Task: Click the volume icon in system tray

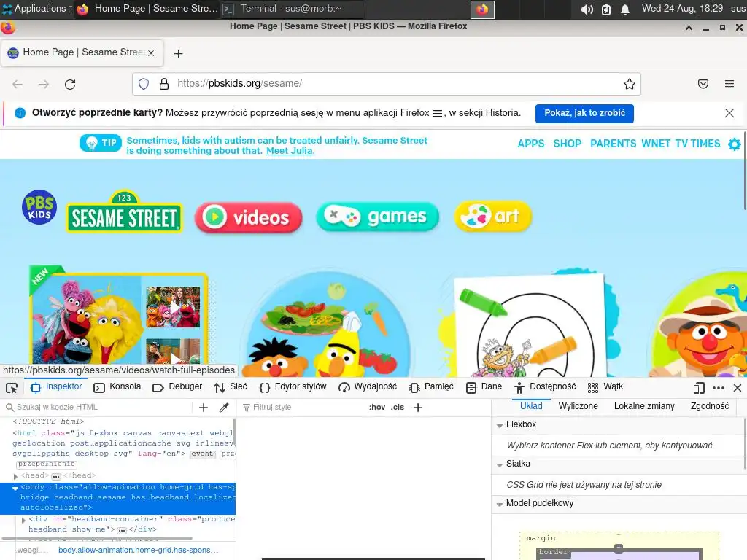Action: click(x=587, y=9)
